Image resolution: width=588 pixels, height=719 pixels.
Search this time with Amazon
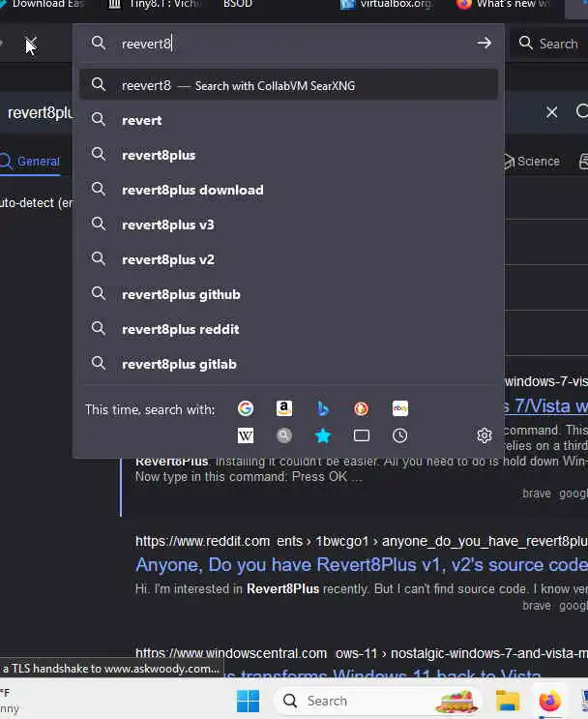coord(284,408)
